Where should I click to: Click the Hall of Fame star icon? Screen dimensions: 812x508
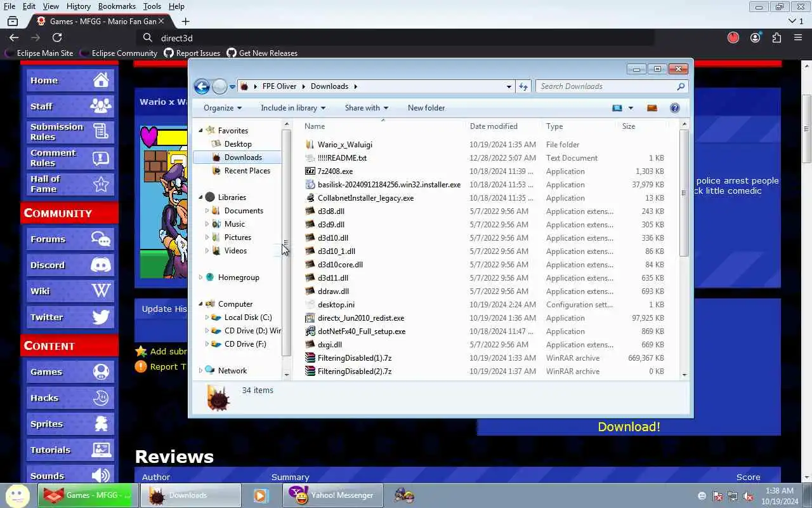(101, 184)
